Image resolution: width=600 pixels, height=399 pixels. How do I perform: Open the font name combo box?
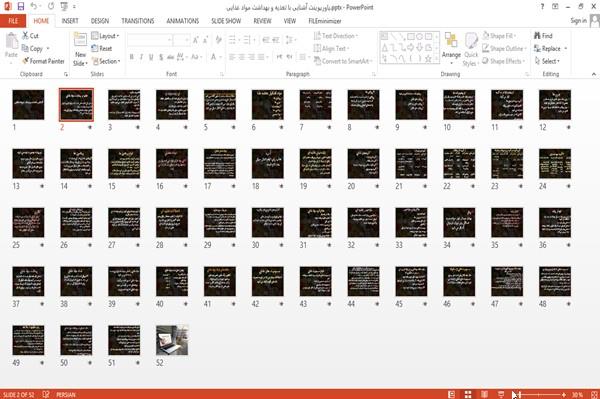tap(149, 40)
